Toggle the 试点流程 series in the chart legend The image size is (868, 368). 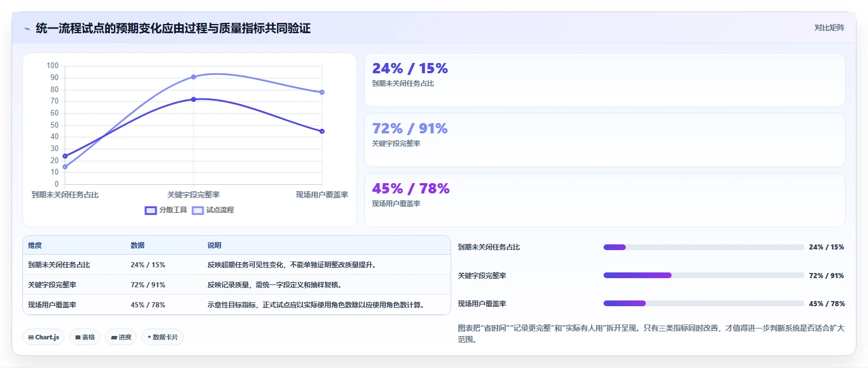[x=213, y=210]
